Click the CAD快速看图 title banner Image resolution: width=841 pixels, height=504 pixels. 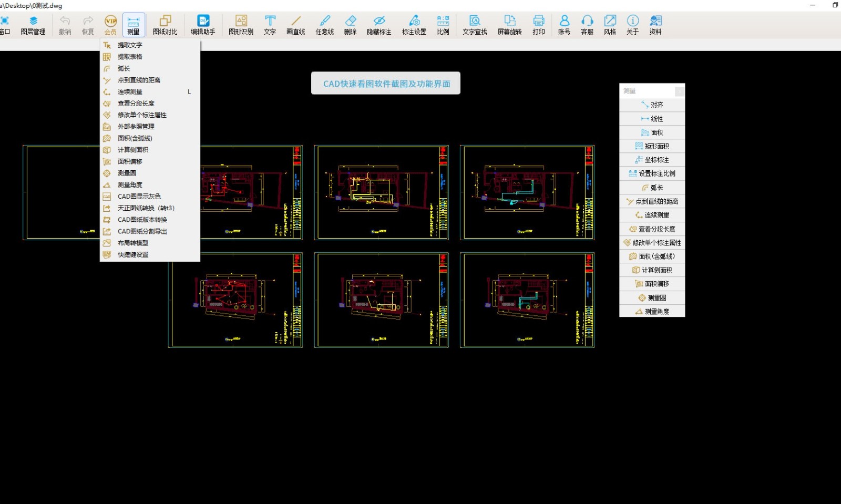click(x=386, y=84)
